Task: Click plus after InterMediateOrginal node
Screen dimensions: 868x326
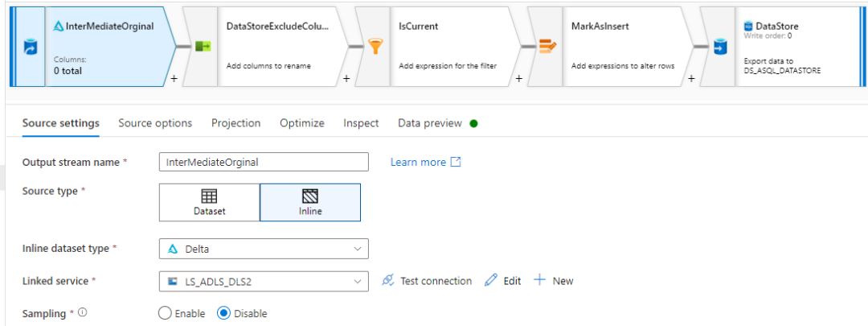Action: (x=174, y=79)
